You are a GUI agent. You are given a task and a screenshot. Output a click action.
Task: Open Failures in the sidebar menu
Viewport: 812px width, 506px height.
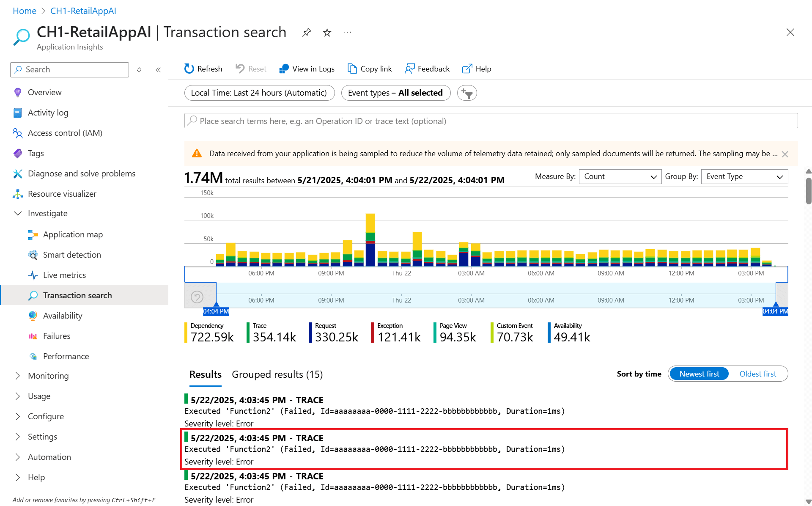(57, 336)
